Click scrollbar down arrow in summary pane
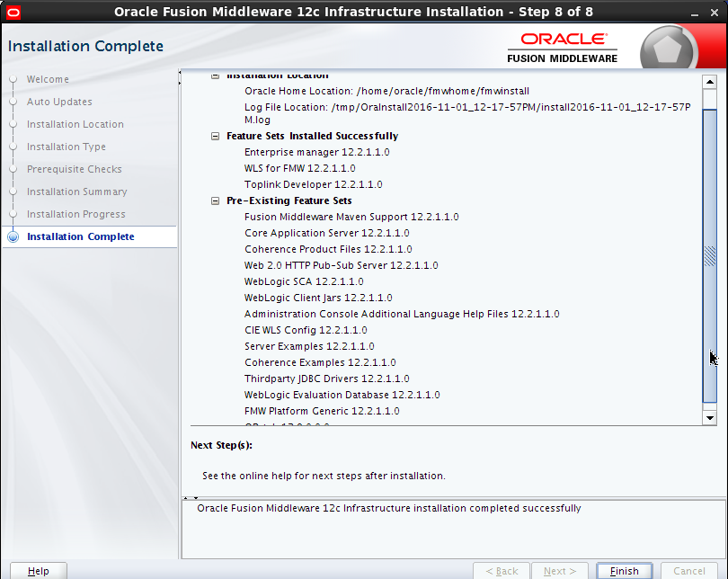This screenshot has width=728, height=579. tap(709, 417)
